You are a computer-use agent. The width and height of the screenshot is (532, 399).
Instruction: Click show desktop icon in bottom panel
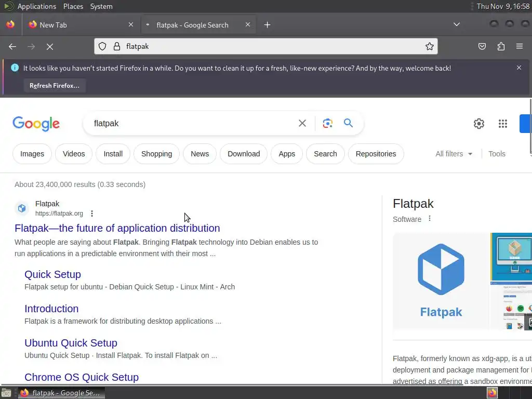(x=6, y=393)
